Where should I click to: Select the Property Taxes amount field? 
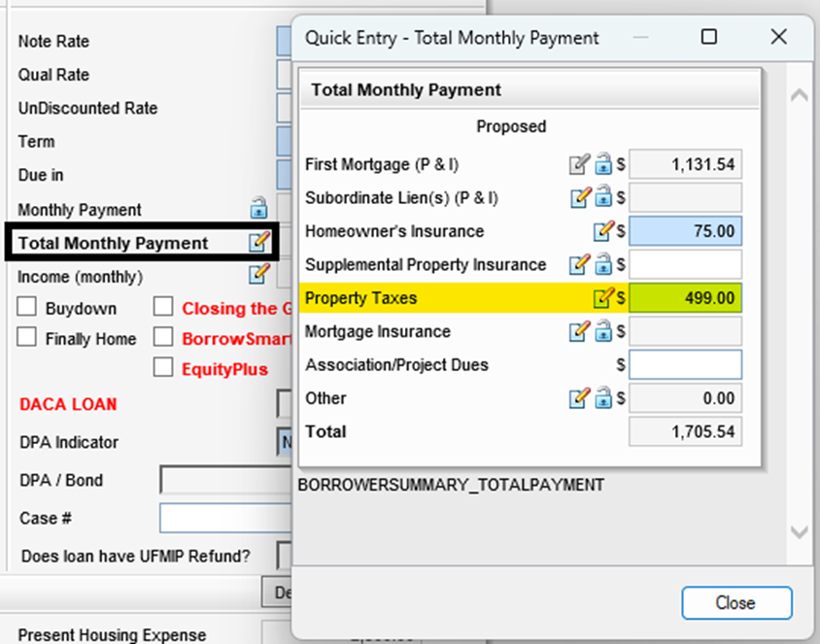pos(685,298)
